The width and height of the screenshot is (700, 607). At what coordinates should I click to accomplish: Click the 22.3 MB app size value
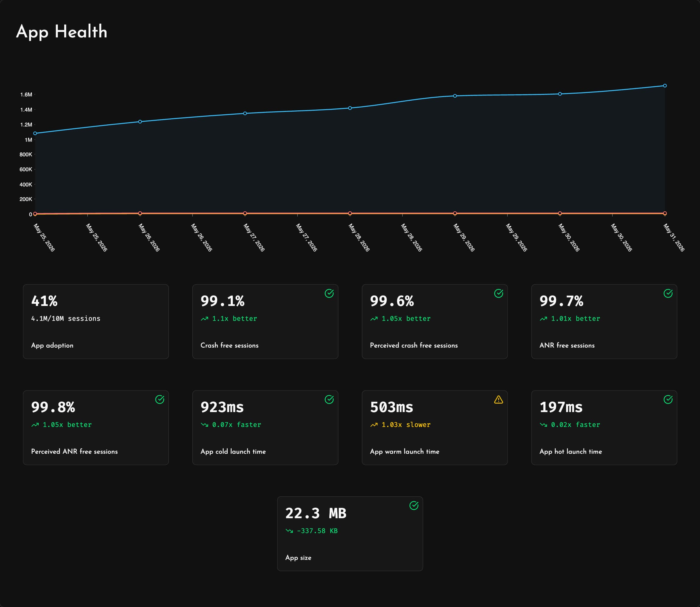(316, 513)
